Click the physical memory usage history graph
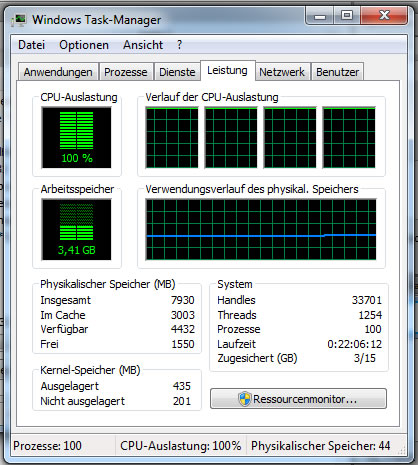The height and width of the screenshot is (465, 418). pyautogui.click(x=261, y=229)
